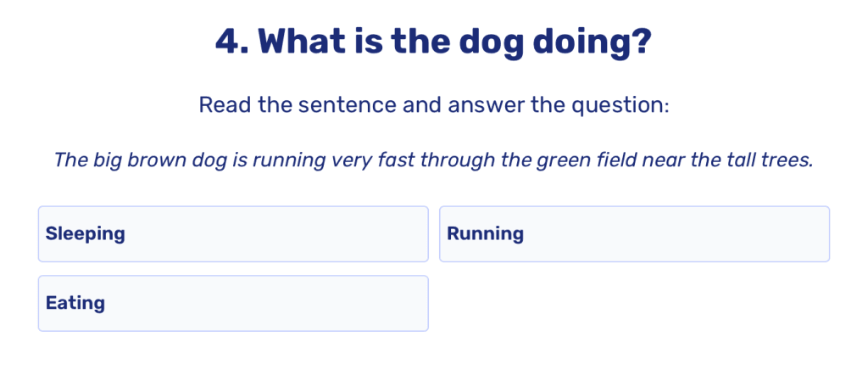Click the question heading about the dog
This screenshot has width=868, height=381.
coord(433,42)
